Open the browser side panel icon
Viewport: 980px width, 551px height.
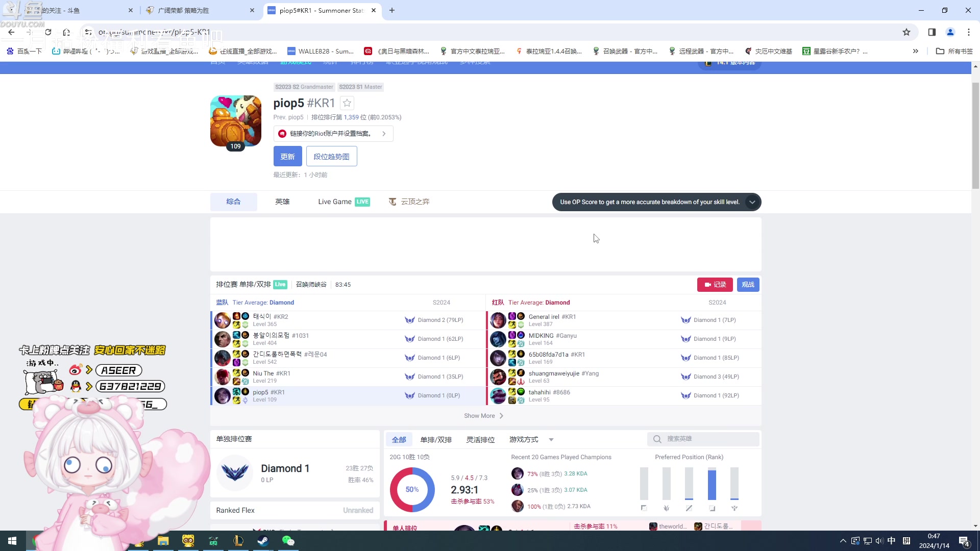click(x=932, y=32)
